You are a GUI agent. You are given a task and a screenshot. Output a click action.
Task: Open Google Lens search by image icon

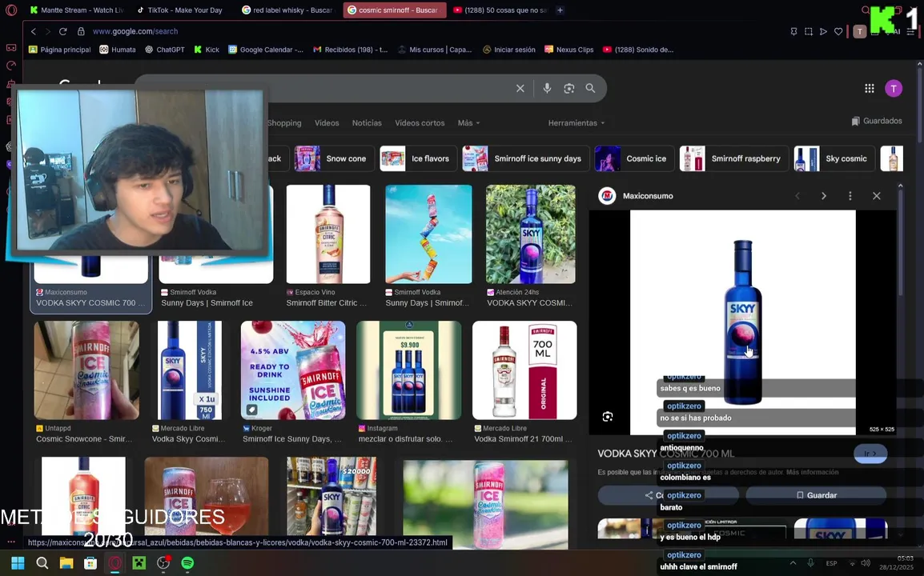[x=568, y=88]
